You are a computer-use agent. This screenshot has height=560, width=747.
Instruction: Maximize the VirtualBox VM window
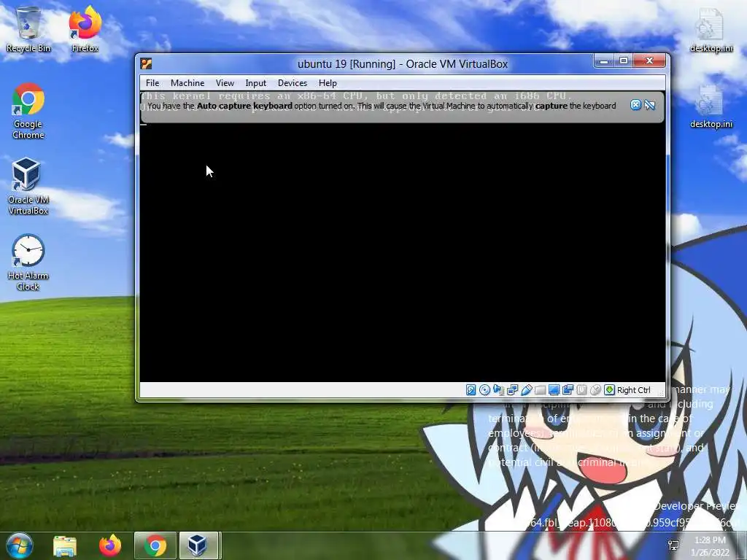(x=623, y=61)
